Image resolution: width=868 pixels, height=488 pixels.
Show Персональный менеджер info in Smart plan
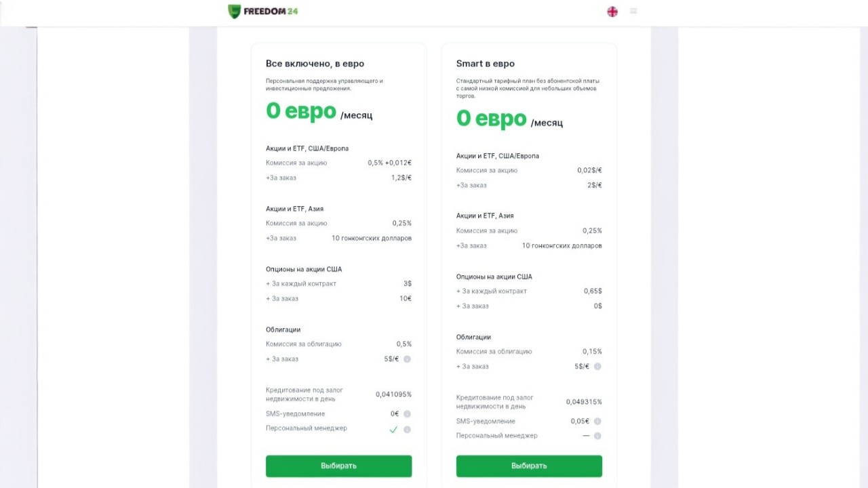tap(597, 436)
